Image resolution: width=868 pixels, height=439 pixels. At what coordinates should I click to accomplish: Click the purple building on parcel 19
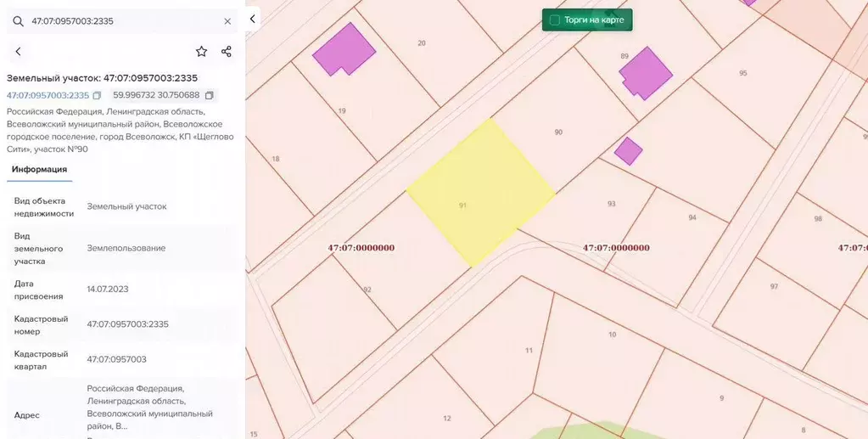click(344, 49)
